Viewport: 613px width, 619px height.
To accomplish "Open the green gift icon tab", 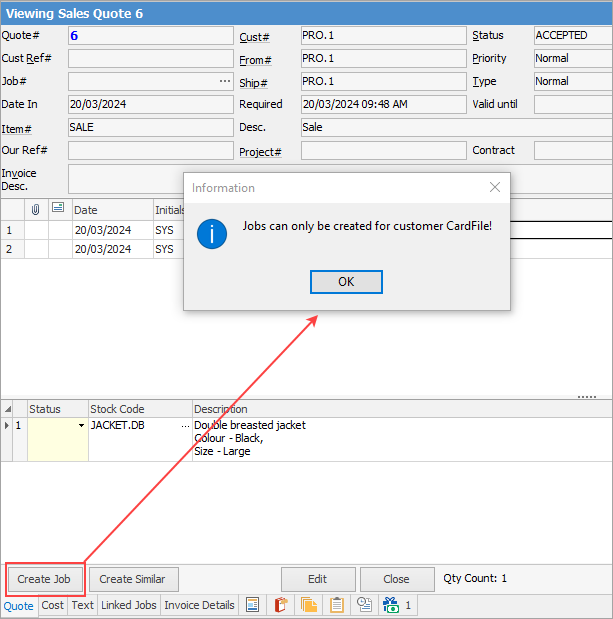I will [391, 605].
